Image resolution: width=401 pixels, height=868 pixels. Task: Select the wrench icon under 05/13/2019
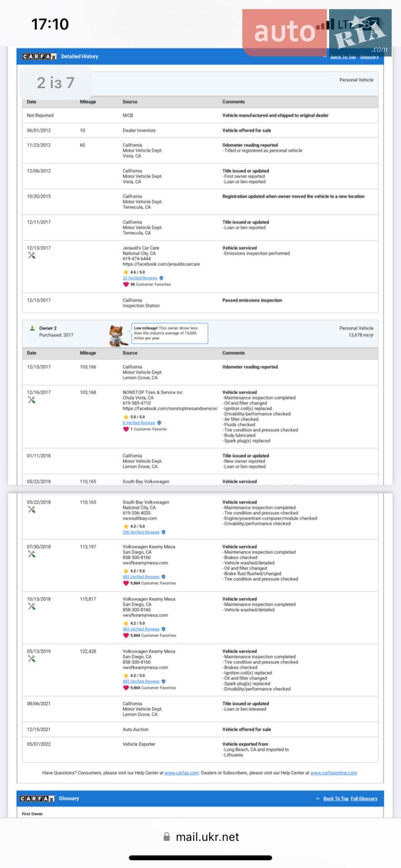coord(32,659)
